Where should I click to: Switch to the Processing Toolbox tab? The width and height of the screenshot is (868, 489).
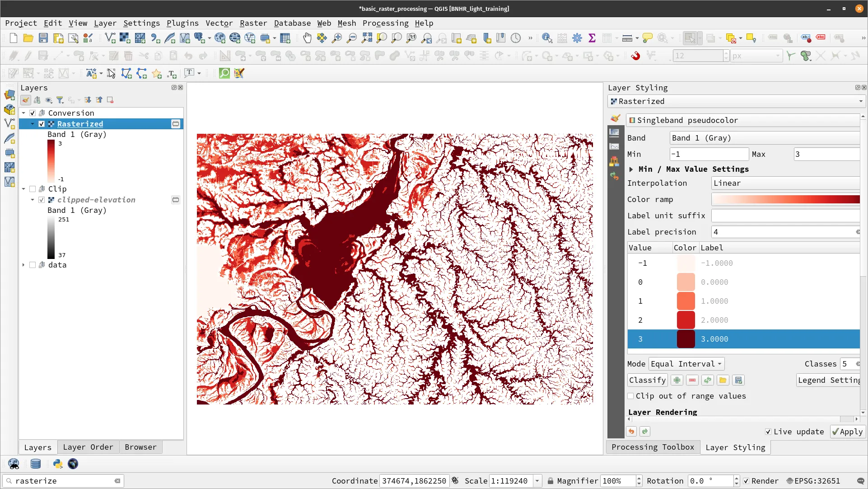[x=652, y=447]
